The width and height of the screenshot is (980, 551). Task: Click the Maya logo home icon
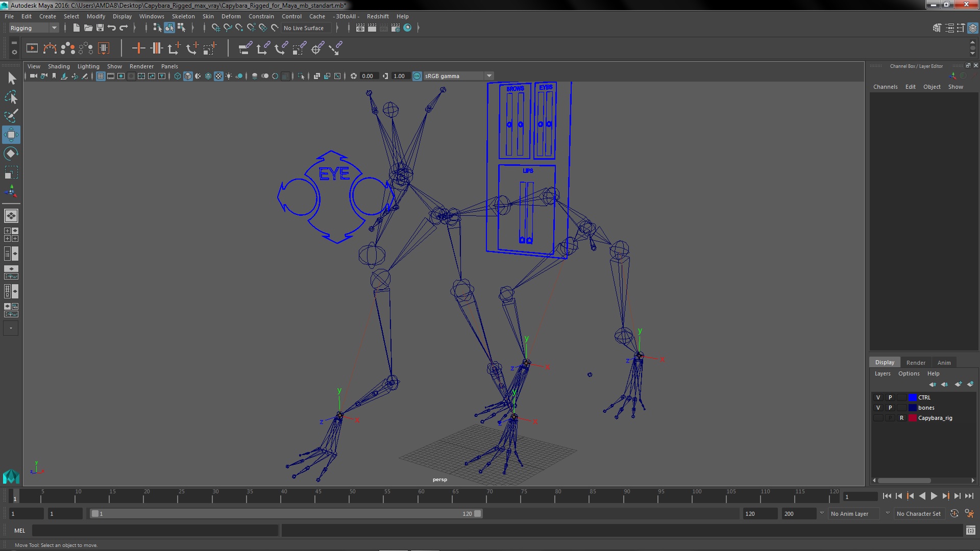coord(11,477)
